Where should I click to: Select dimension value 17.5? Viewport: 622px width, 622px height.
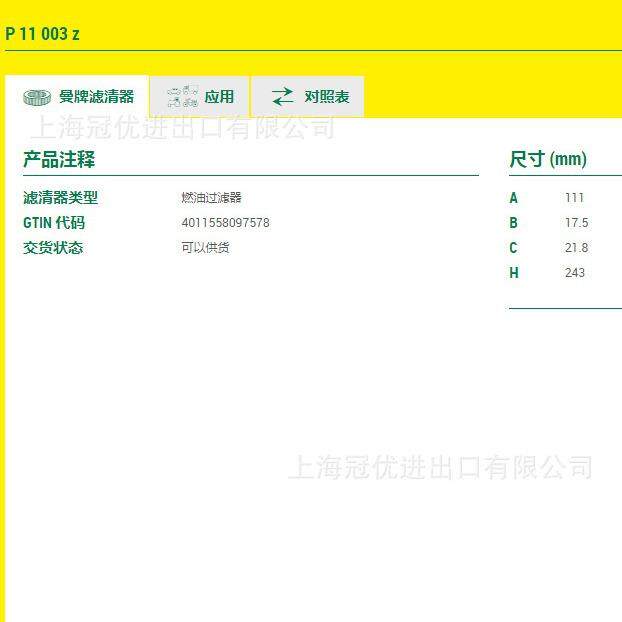click(577, 223)
